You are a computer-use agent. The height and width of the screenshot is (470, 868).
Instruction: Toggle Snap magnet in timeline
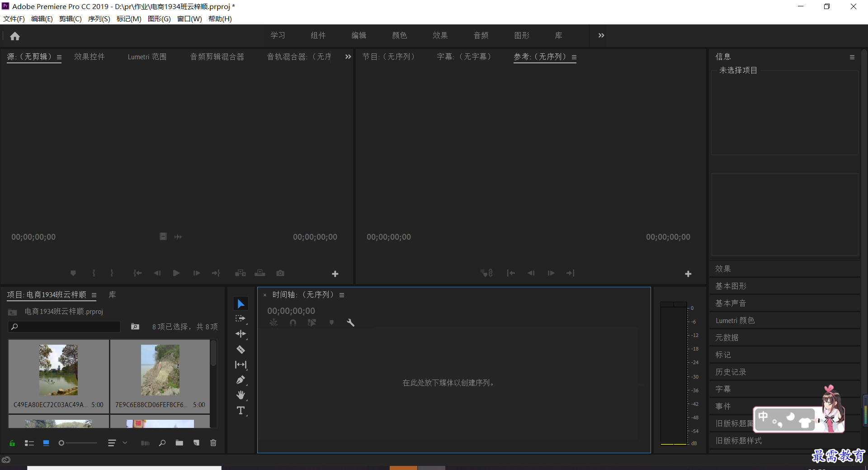coord(293,323)
